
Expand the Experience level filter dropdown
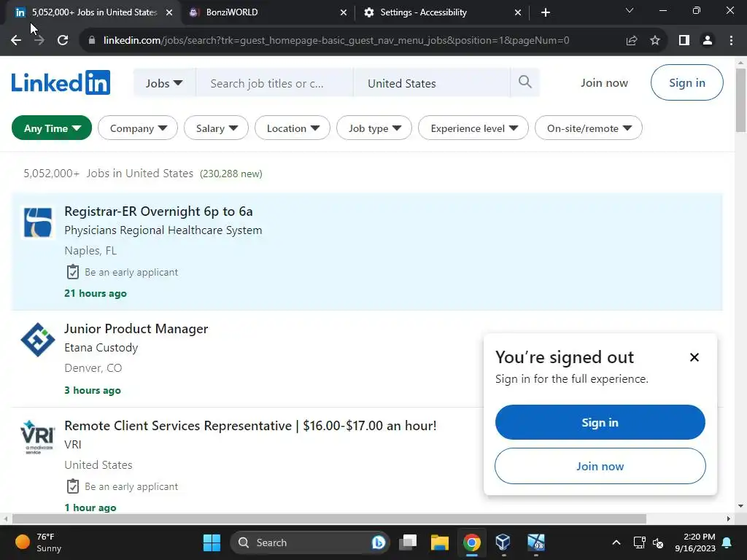[x=473, y=128]
